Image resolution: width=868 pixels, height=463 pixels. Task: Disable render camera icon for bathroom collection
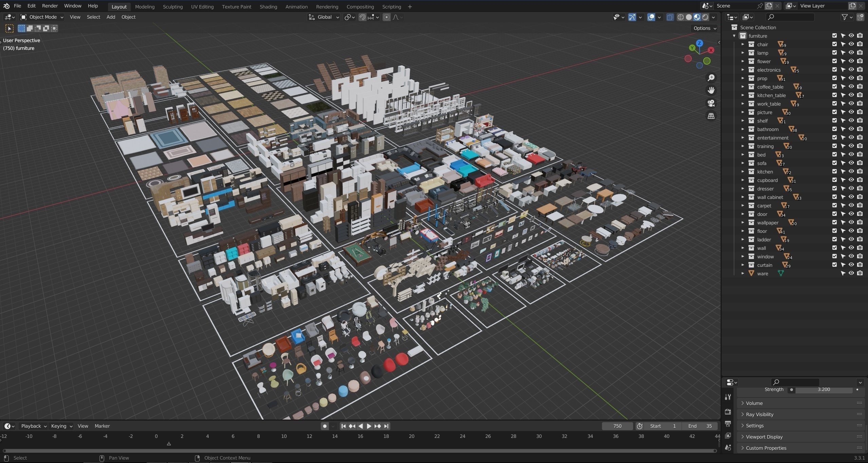click(x=860, y=129)
